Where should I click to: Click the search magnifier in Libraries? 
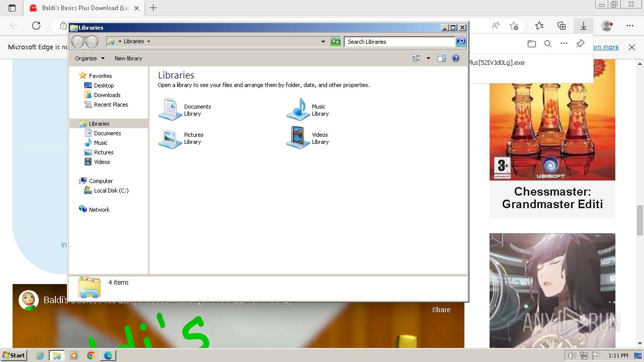[461, 42]
